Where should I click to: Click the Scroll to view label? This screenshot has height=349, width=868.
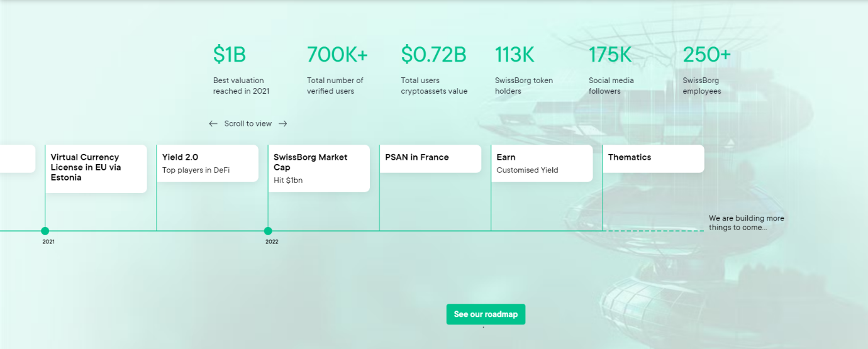coord(248,124)
